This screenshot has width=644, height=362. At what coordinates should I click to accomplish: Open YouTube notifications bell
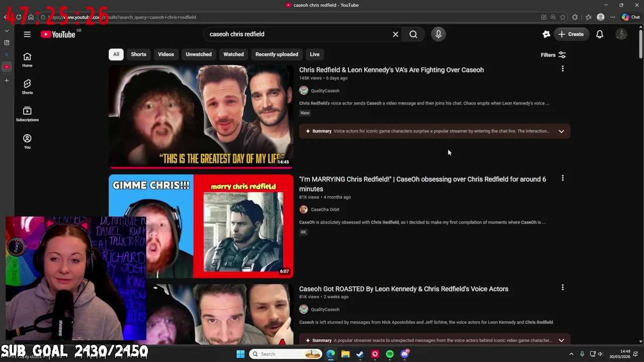600,34
